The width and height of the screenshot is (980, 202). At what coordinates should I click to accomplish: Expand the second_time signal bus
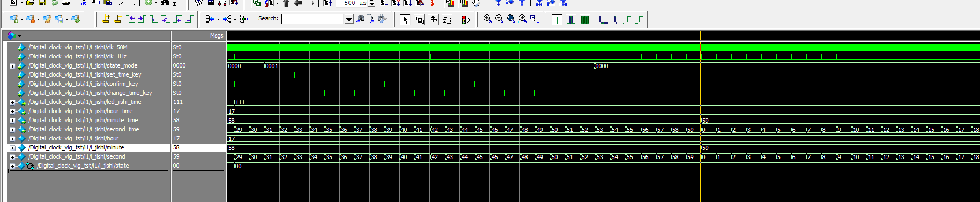(x=12, y=130)
